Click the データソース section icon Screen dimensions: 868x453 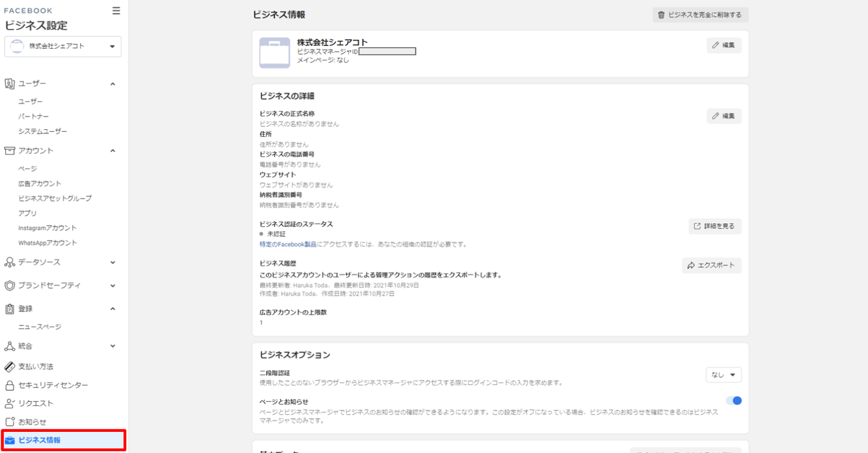(9, 263)
